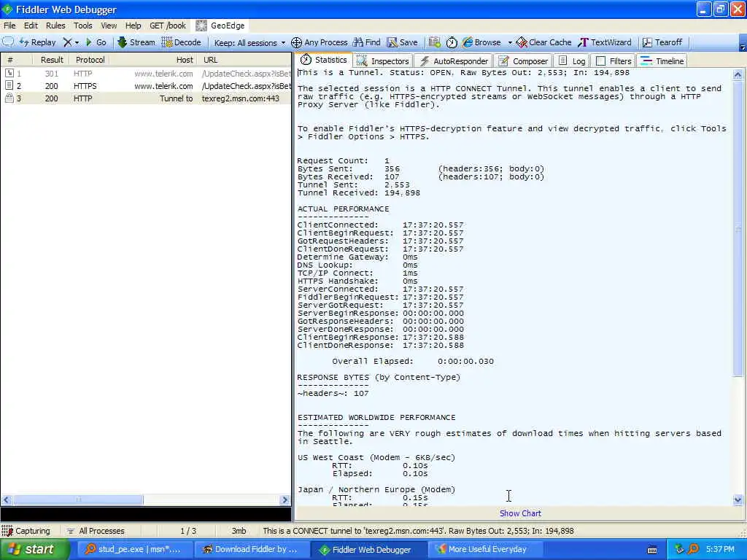
Task: Select session 1 with result 301
Action: 146,74
